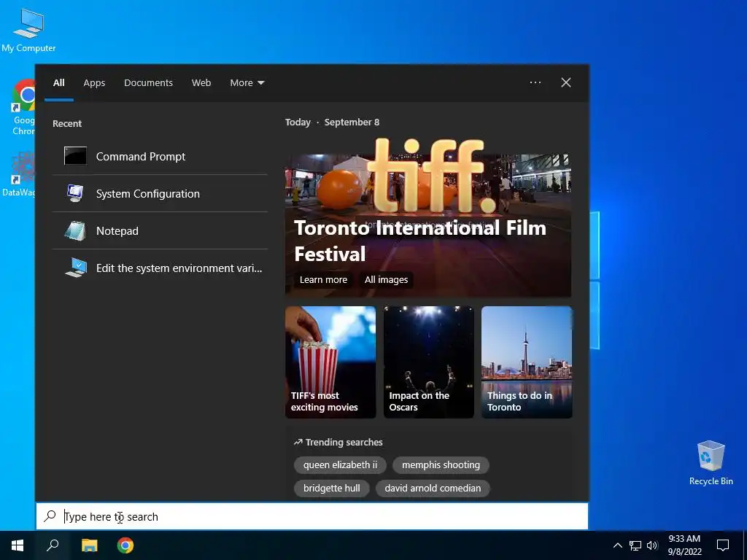This screenshot has width=747, height=560.
Task: Launch Chrome from the taskbar
Action: (125, 545)
